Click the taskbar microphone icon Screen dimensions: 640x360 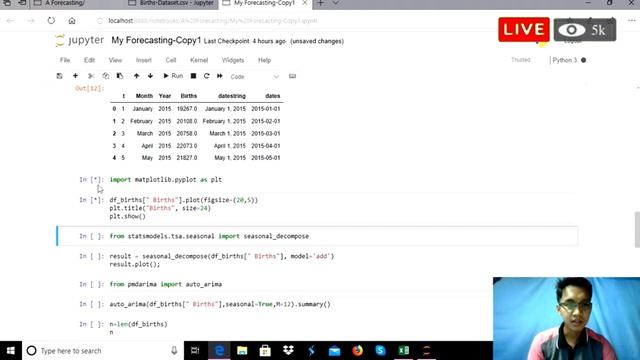(x=174, y=351)
